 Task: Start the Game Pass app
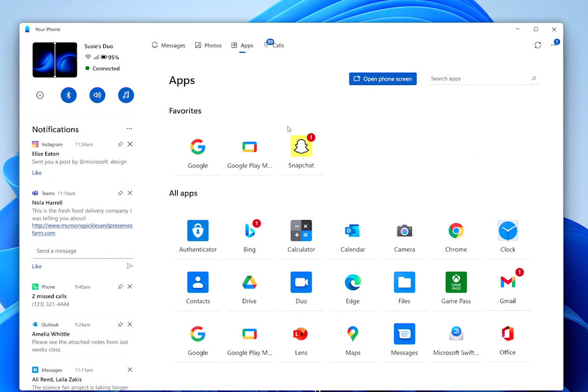pyautogui.click(x=456, y=282)
